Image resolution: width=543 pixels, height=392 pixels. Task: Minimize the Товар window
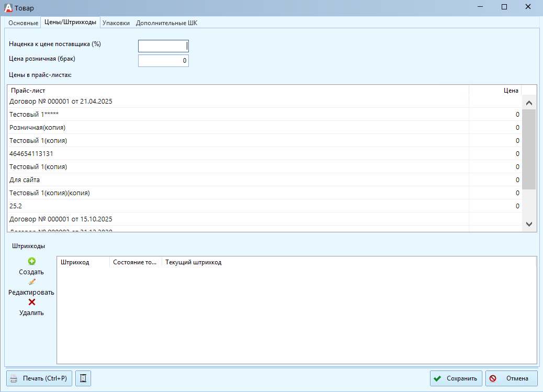pyautogui.click(x=480, y=7)
